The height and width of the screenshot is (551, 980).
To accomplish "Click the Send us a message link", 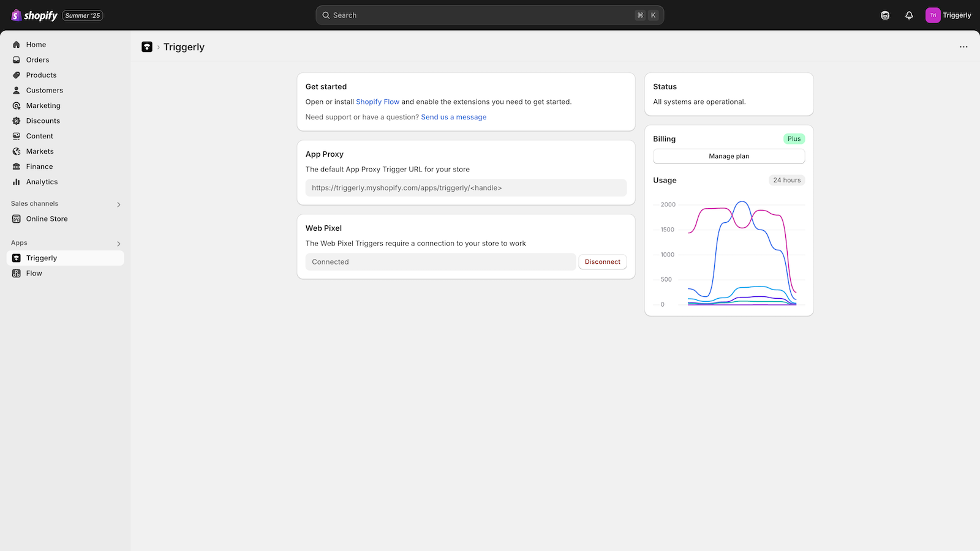I will [454, 118].
